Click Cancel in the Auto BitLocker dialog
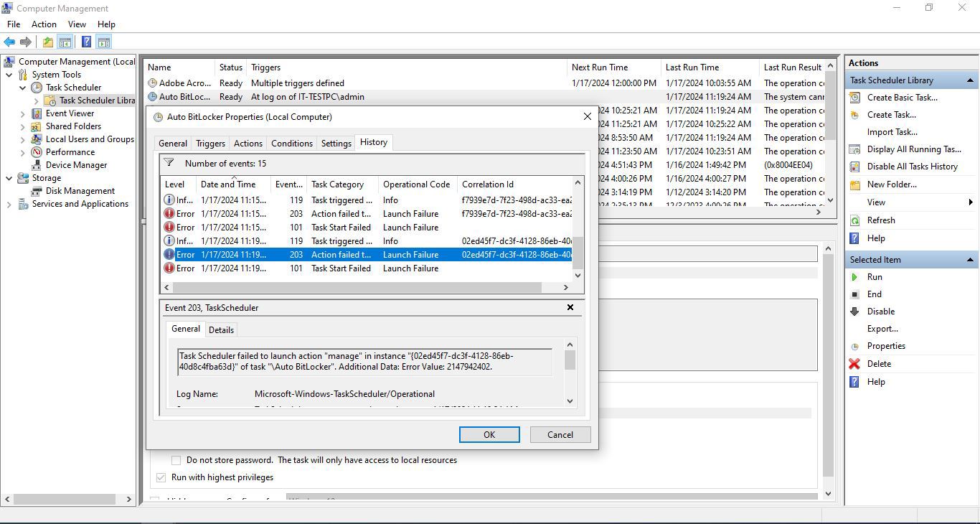Screen dimensions: 980x524 tap(560, 434)
